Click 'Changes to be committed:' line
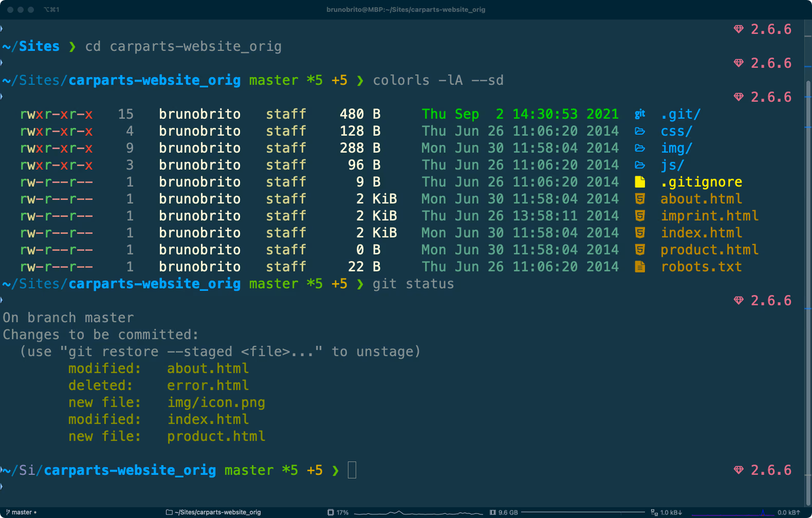The width and height of the screenshot is (812, 518). [101, 335]
